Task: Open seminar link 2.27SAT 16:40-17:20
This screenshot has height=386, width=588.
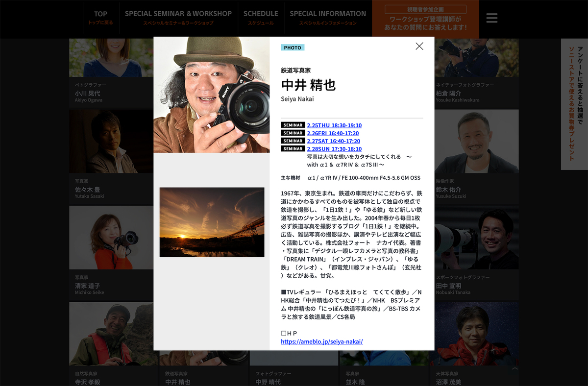Action: click(333, 141)
